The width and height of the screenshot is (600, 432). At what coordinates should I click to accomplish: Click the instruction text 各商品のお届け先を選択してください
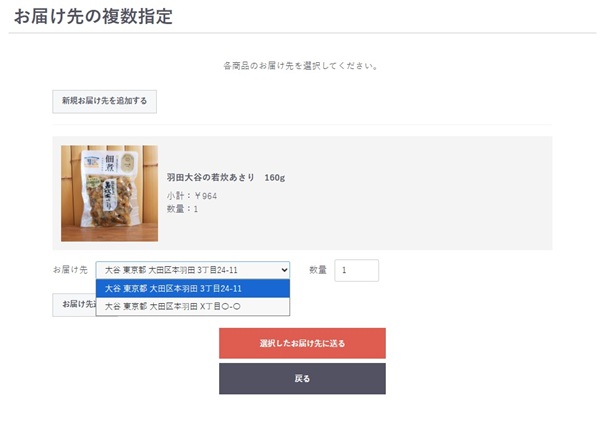click(300, 66)
